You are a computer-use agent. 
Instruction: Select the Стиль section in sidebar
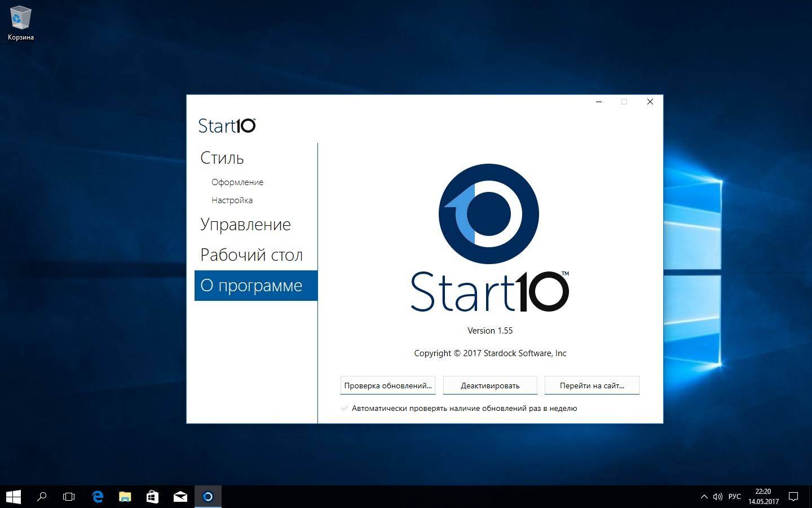(x=222, y=158)
